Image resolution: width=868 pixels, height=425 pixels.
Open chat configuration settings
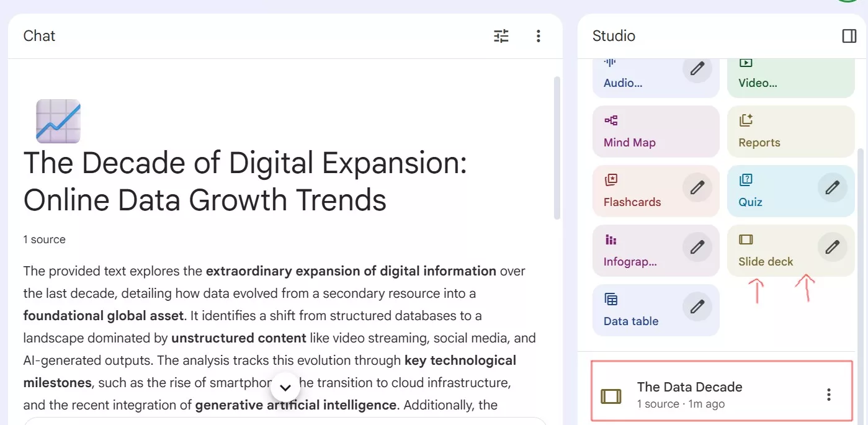click(x=501, y=36)
